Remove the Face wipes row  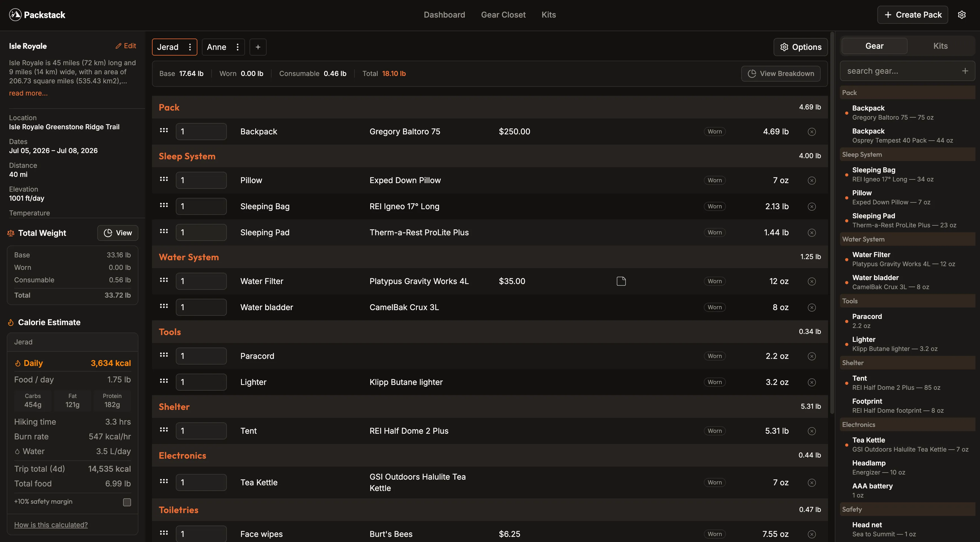tap(812, 534)
